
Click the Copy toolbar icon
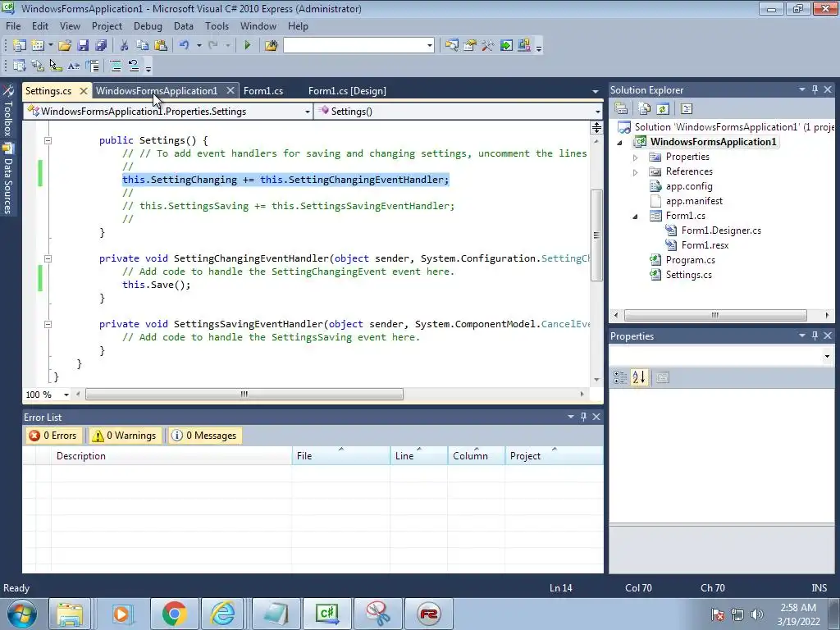click(x=142, y=46)
